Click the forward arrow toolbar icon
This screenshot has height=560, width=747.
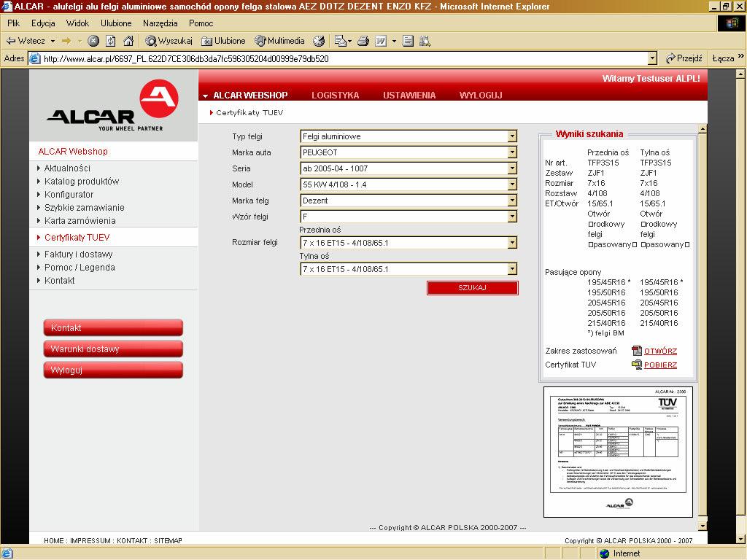click(x=66, y=41)
